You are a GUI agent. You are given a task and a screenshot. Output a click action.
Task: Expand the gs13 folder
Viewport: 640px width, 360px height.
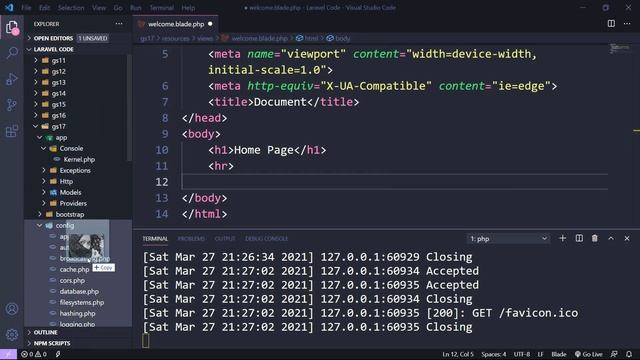pos(78,82)
